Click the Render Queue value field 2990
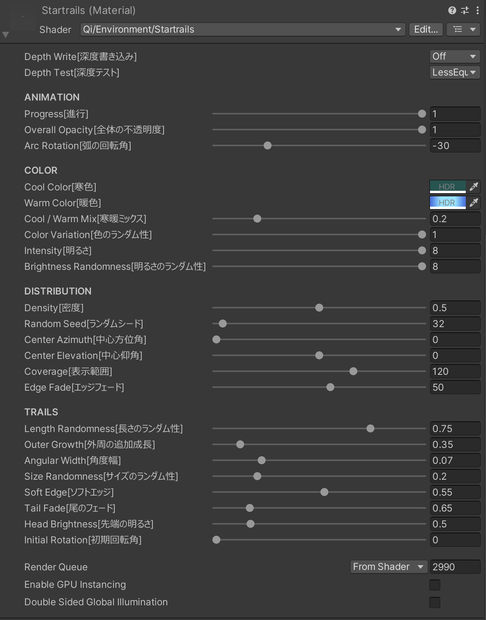 point(455,567)
